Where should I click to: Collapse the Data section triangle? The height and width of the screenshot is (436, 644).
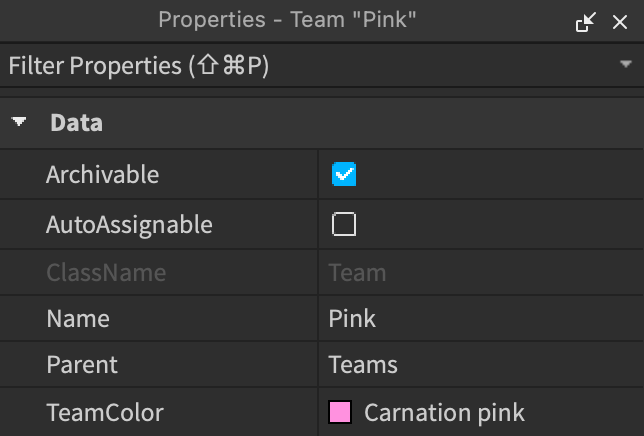pyautogui.click(x=19, y=122)
